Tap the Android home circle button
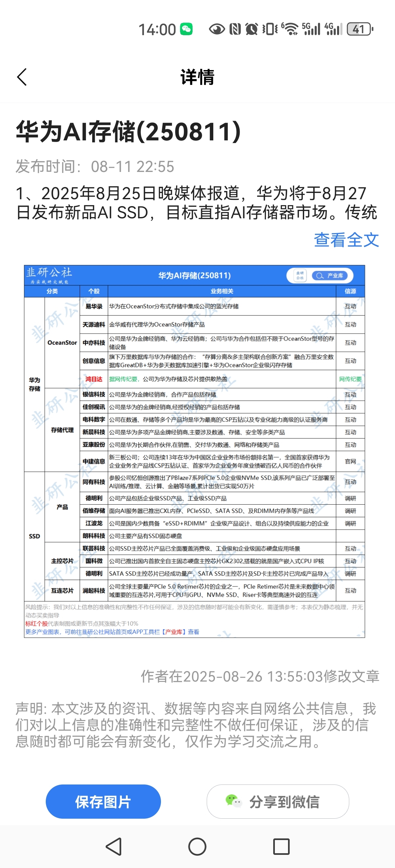This screenshot has width=395, height=868. (x=197, y=846)
